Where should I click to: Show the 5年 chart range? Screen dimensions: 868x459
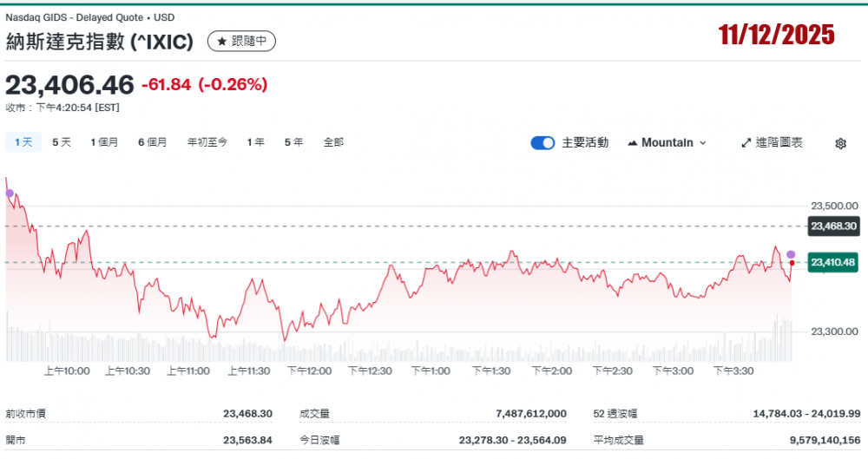click(293, 142)
